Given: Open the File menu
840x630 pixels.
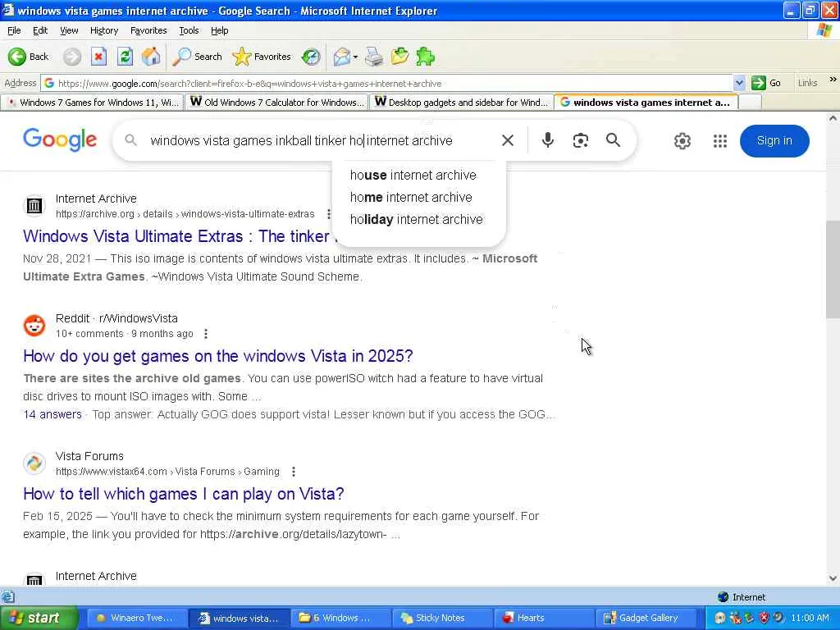Looking at the screenshot, I should coord(14,30).
